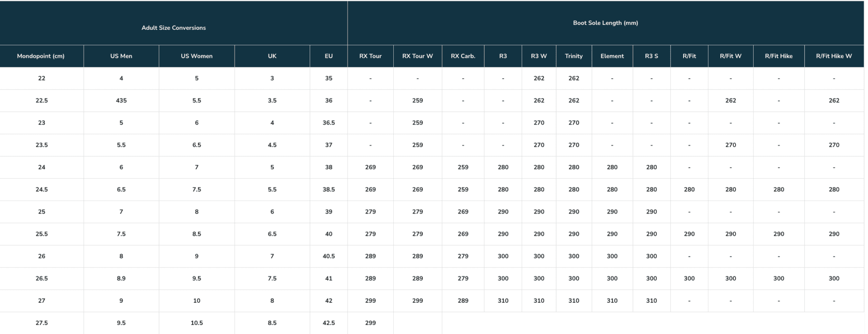The height and width of the screenshot is (334, 868).
Task: Select the Trinity column header
Action: pyautogui.click(x=574, y=56)
